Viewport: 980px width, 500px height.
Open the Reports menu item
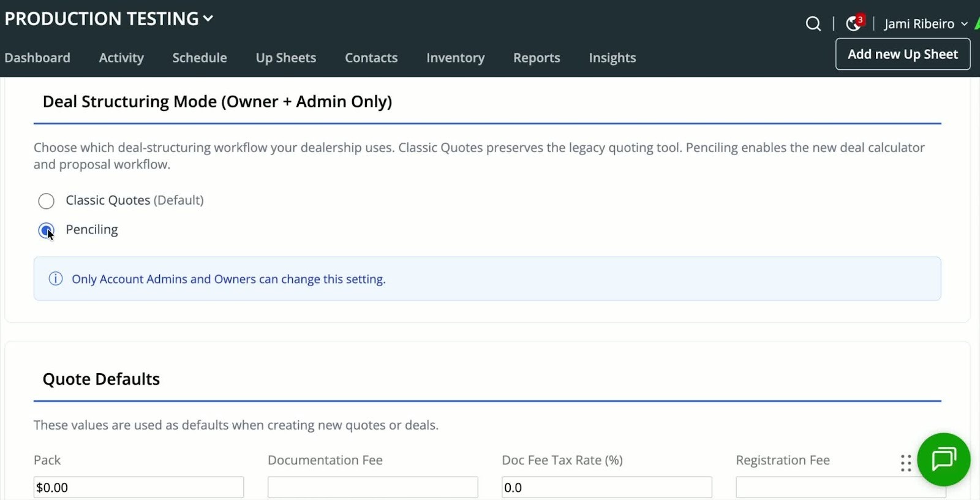[537, 58]
